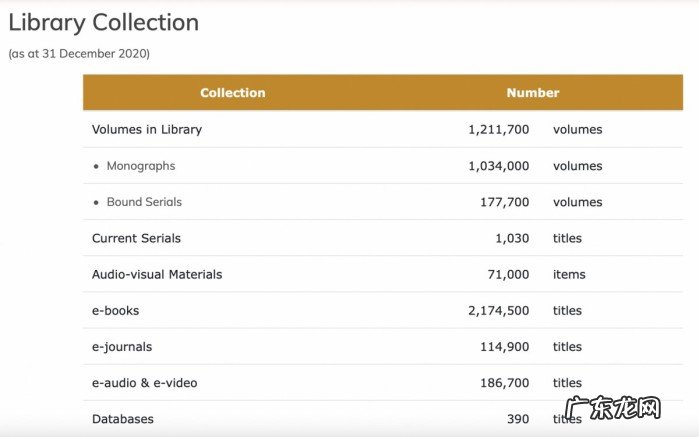Image resolution: width=699 pixels, height=437 pixels.
Task: Click the Databases row label
Action: (x=123, y=419)
